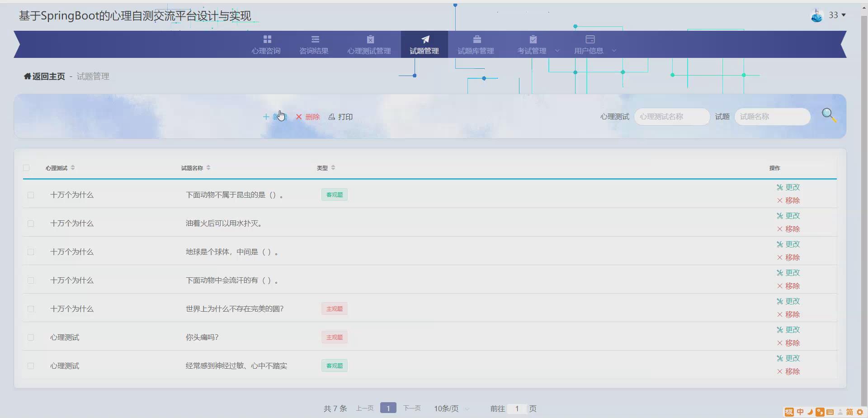Click the home icon beside 返回主页
Image resolution: width=868 pixels, height=418 pixels.
[x=26, y=76]
